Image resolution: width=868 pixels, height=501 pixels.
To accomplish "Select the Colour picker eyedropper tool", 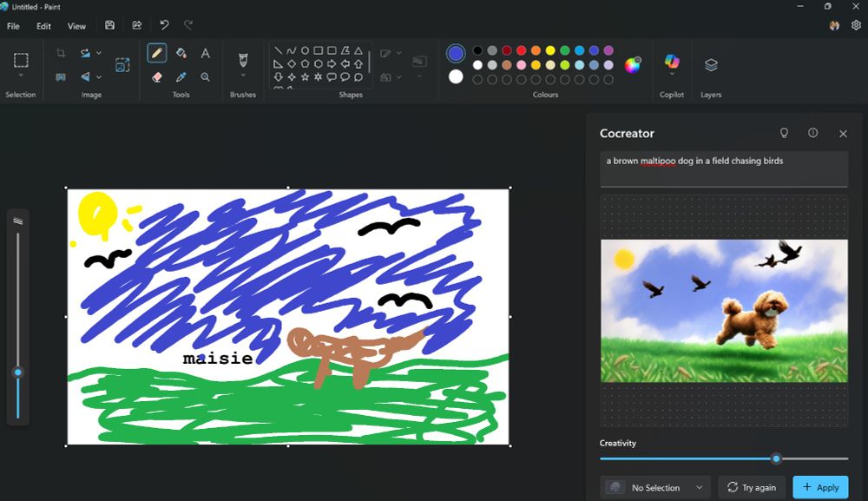I will tap(181, 77).
